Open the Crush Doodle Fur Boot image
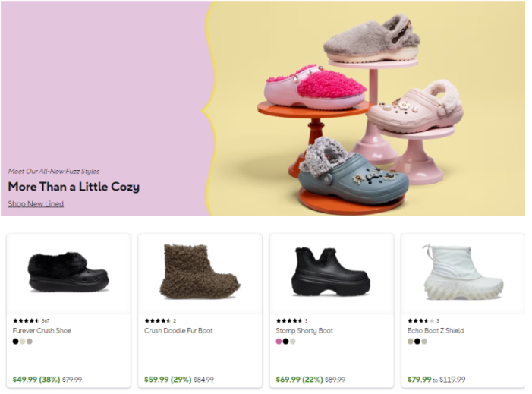This screenshot has width=532, height=394. pos(200,272)
